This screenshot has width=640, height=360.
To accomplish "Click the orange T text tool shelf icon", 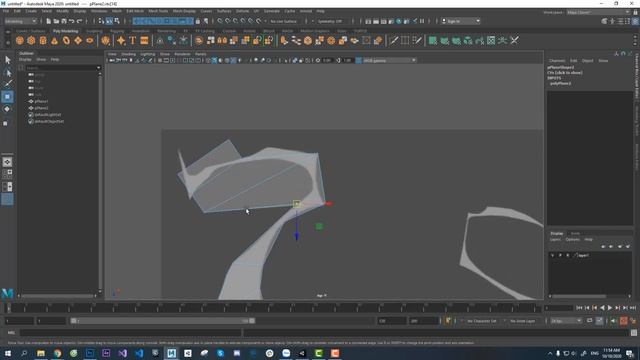I will coord(133,40).
